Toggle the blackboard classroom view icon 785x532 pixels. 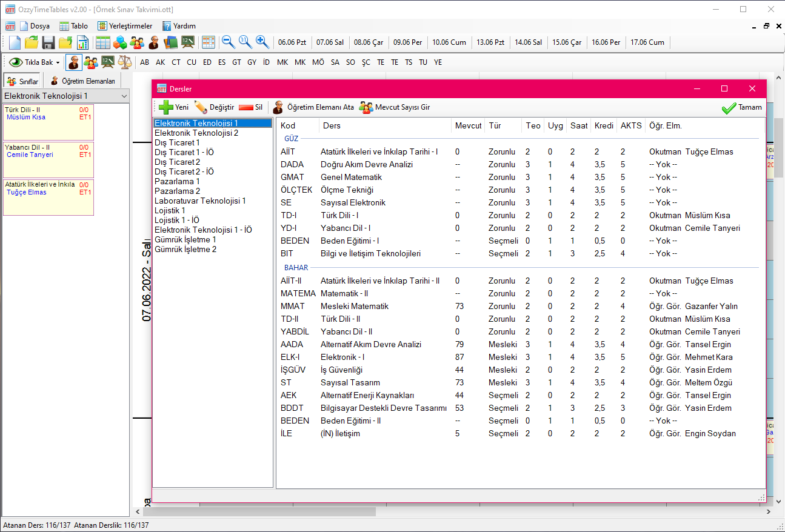click(108, 62)
